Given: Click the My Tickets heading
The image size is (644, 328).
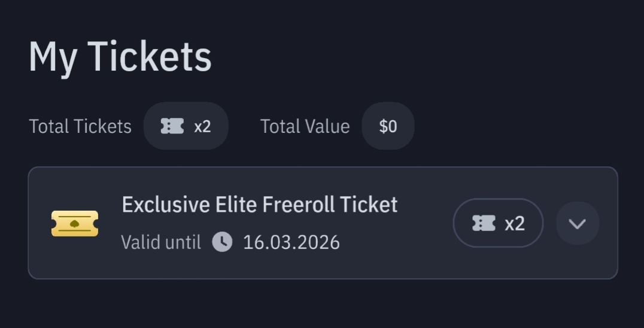Looking at the screenshot, I should [120, 57].
